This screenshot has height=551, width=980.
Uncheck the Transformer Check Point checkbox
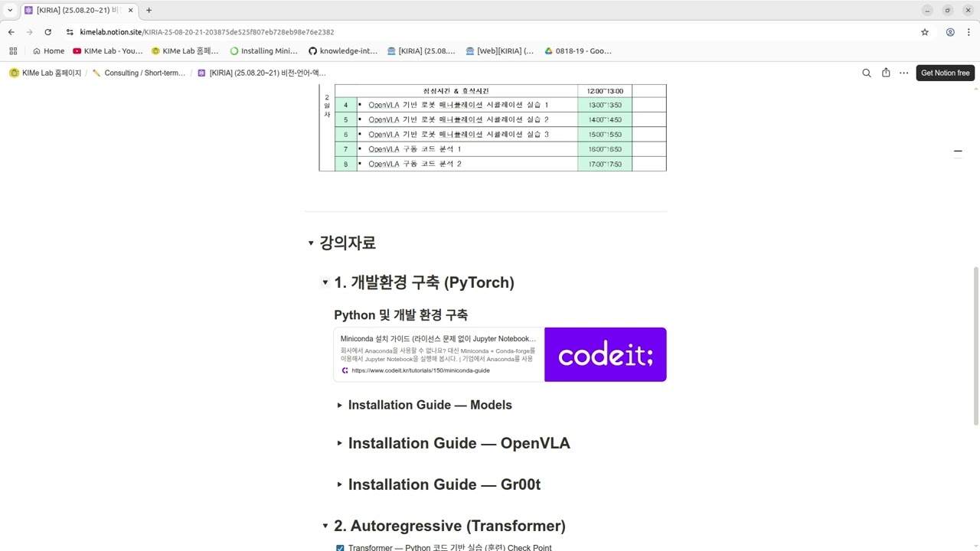point(340,548)
